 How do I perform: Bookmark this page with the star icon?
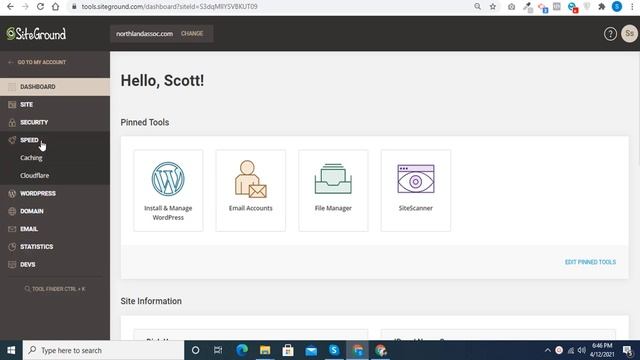point(493,7)
